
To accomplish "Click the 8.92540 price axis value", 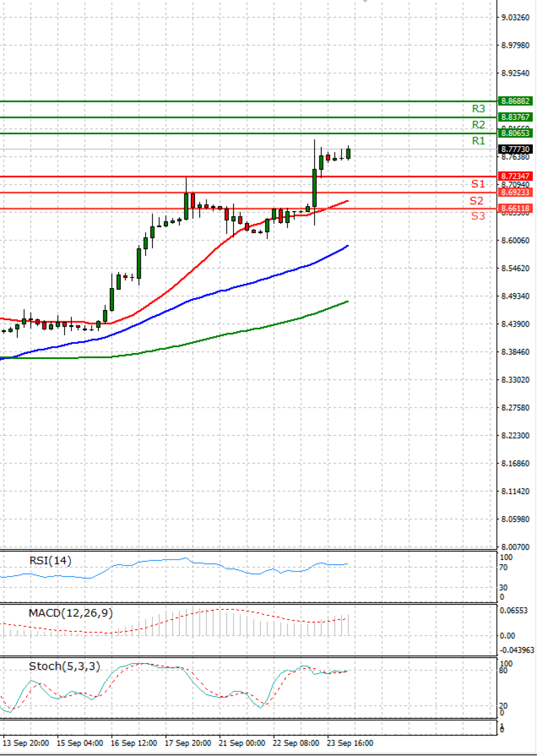I will 516,73.
